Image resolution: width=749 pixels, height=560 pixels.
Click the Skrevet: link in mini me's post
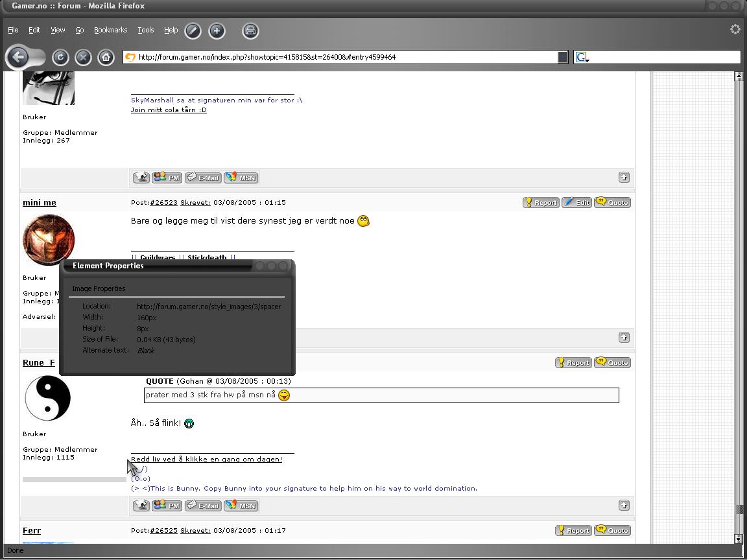(195, 202)
